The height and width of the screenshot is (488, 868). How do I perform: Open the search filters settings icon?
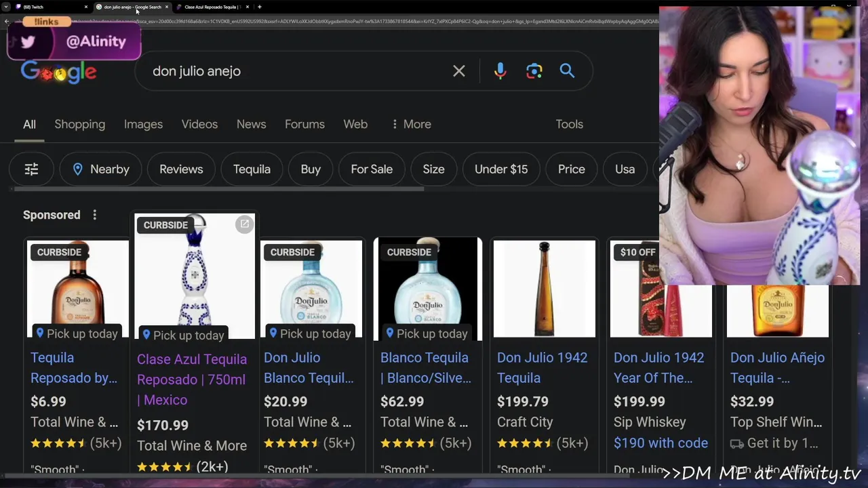pos(31,169)
